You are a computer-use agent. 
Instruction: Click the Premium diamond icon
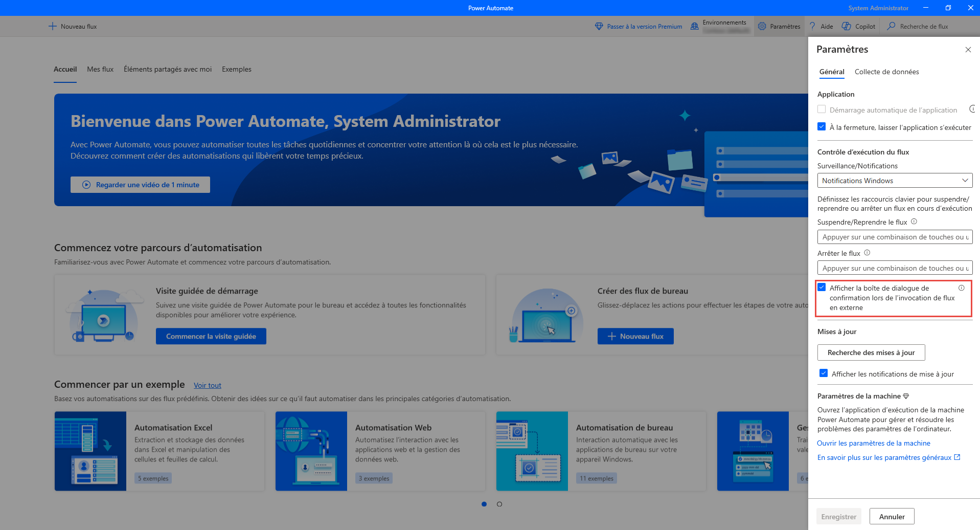[599, 26]
